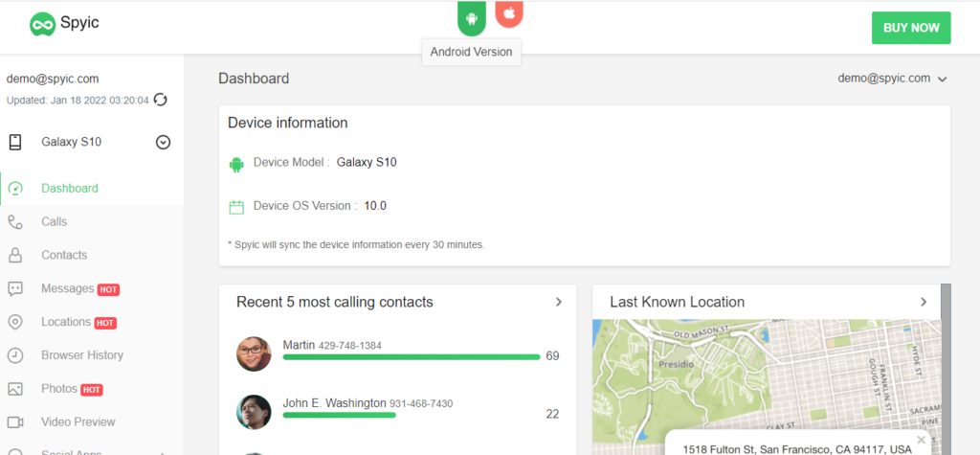Image resolution: width=980 pixels, height=455 pixels.
Task: Click the call count 22 for John
Action: coord(552,414)
